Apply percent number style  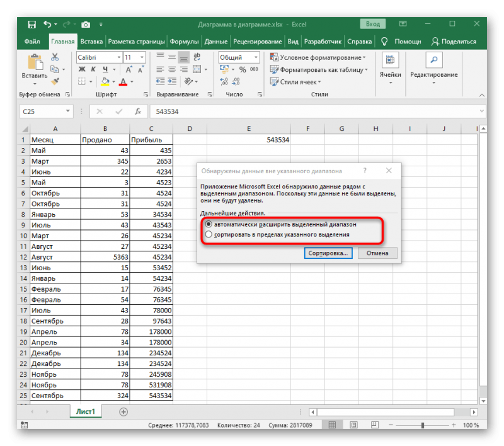pos(243,69)
